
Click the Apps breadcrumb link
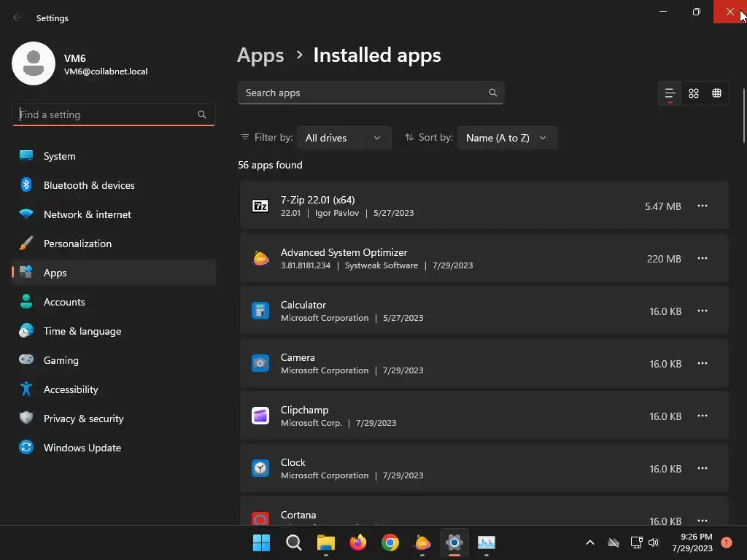(260, 55)
